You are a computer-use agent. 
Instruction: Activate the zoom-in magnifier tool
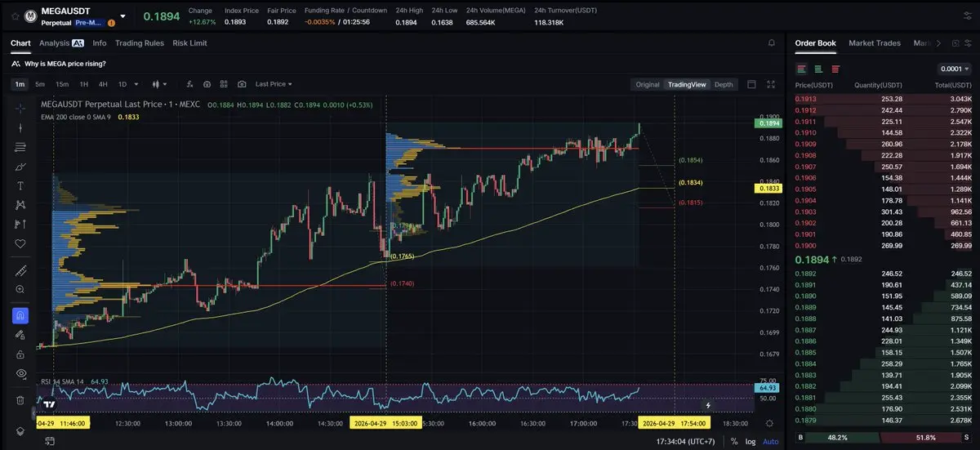(x=20, y=289)
